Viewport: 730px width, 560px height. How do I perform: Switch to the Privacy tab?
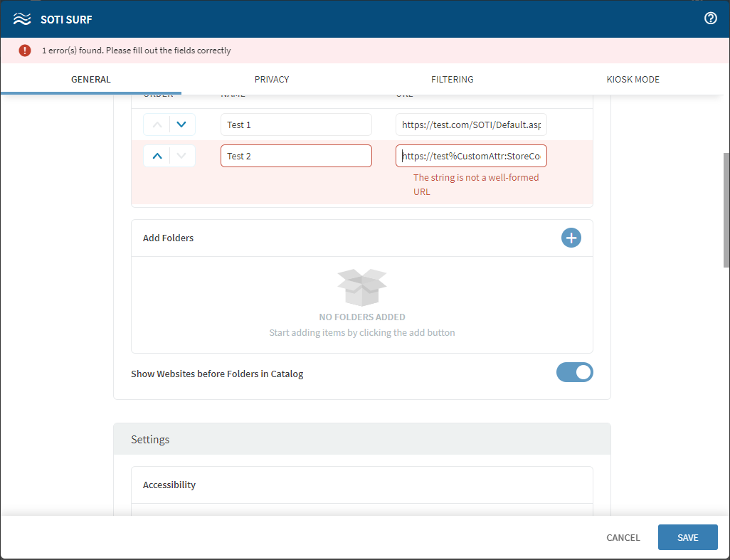[272, 80]
